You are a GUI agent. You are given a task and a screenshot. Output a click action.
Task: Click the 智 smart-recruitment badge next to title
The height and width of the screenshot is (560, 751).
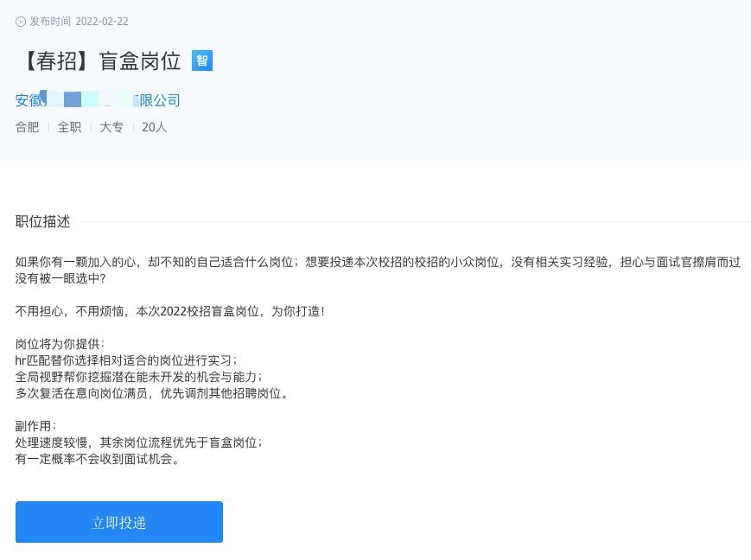tap(201, 61)
